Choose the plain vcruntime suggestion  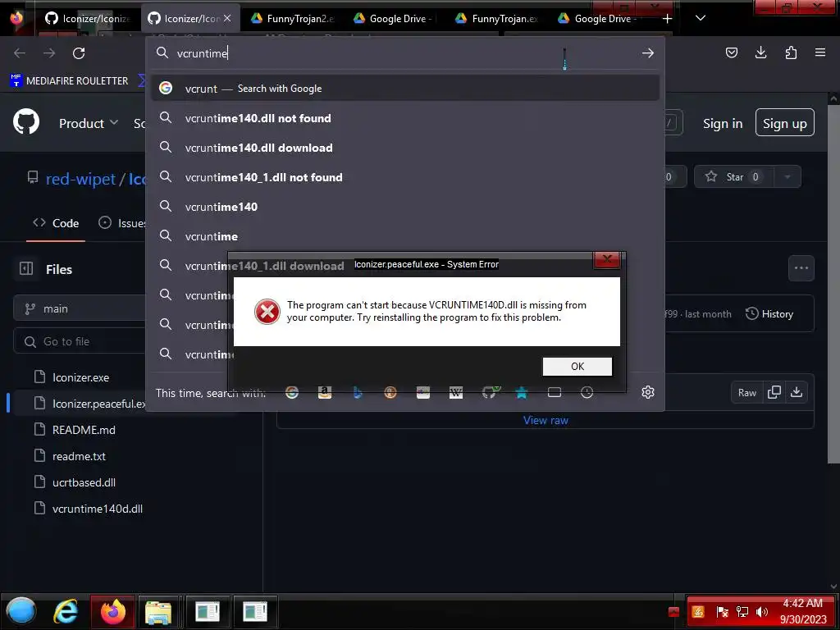point(405,236)
